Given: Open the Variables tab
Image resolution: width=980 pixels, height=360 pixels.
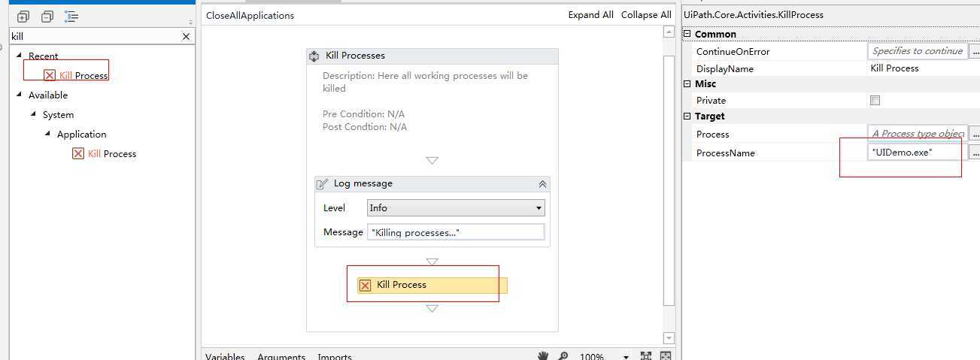Looking at the screenshot, I should [x=225, y=356].
